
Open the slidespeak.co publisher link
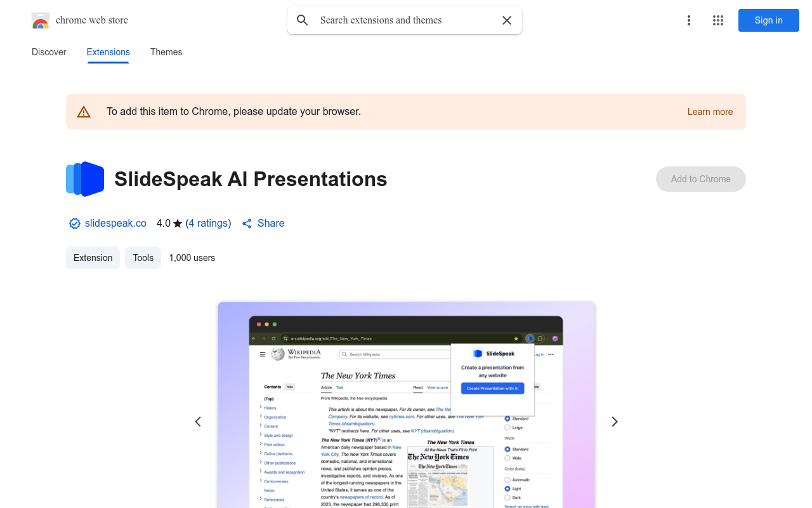coord(115,224)
